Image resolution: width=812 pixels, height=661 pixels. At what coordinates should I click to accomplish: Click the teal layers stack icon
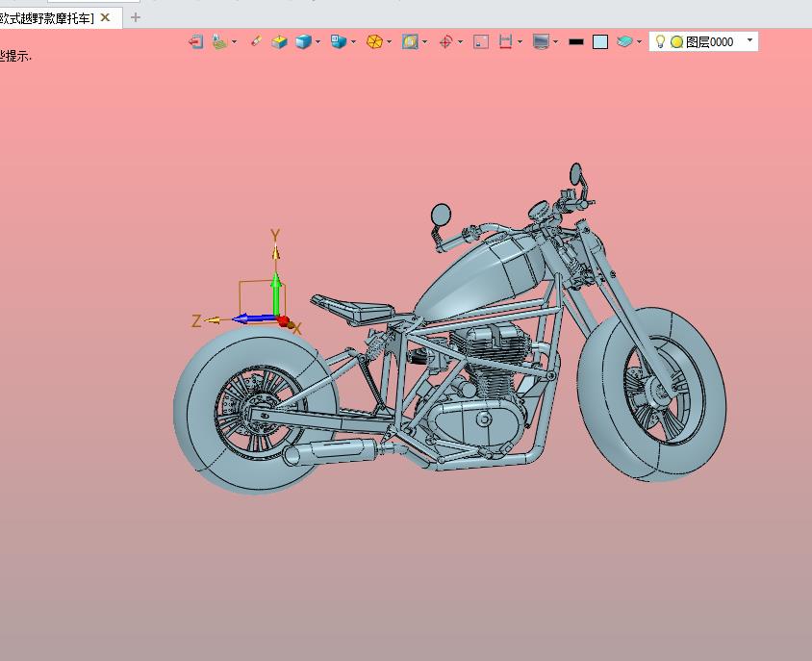click(x=624, y=41)
